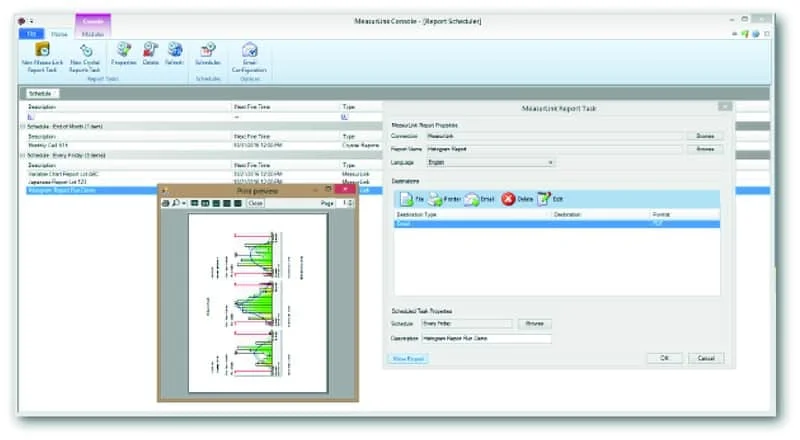Browse for the Connection
Screen dimensions: 800x440
(x=705, y=136)
